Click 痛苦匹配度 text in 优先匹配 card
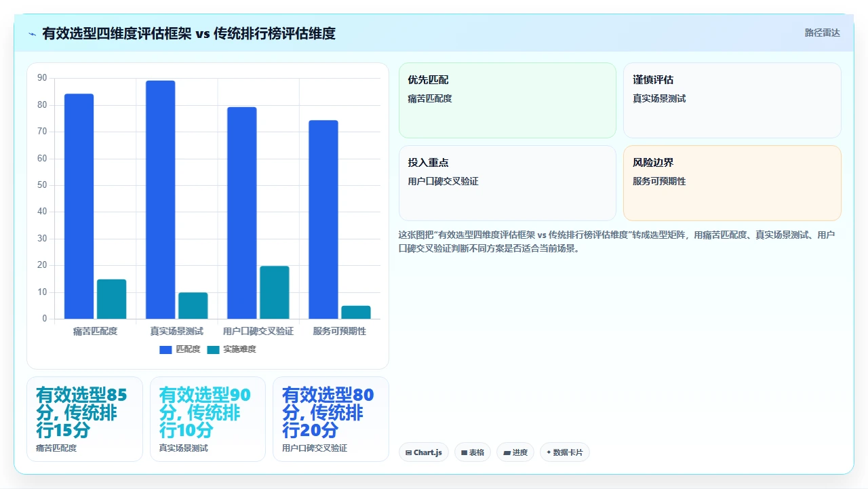The image size is (868, 489). (x=430, y=98)
